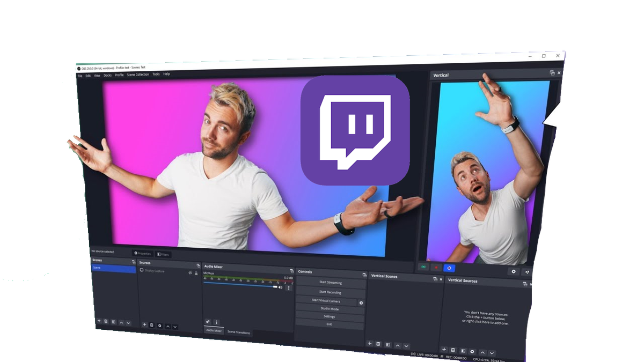The height and width of the screenshot is (362, 644).
Task: Close the Vertical Scenes dock
Action: 441,279
